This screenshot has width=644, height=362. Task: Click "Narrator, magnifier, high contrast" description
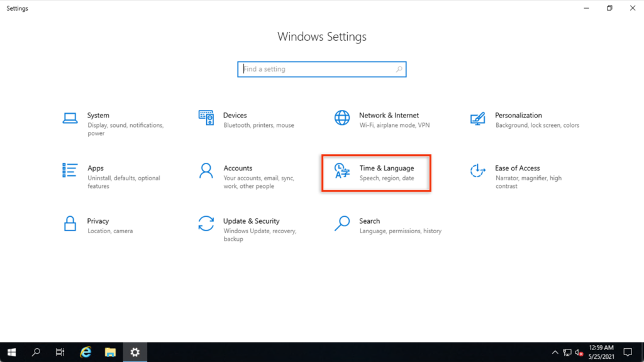[x=528, y=182]
